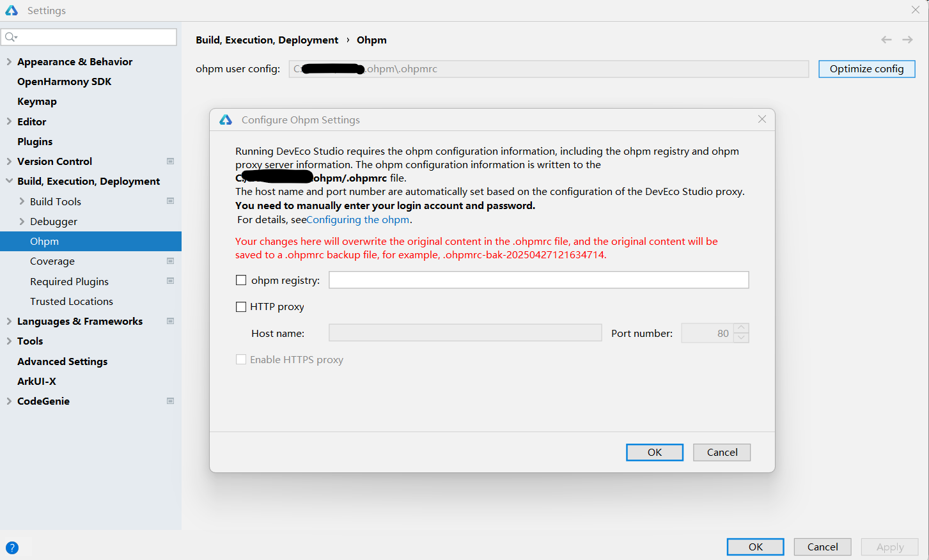Expand Languages & Frameworks section
The width and height of the screenshot is (929, 560).
tap(9, 321)
